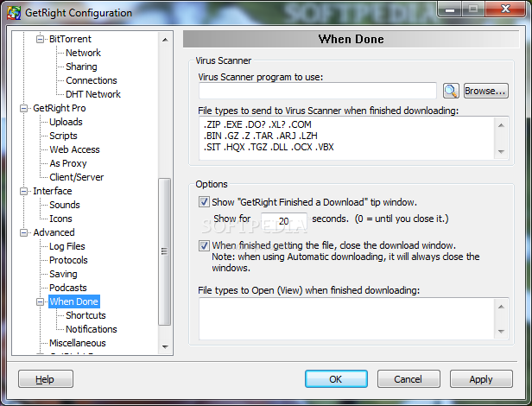Select the Advanced category
Screen dimensions: 532x406
[x=54, y=232]
